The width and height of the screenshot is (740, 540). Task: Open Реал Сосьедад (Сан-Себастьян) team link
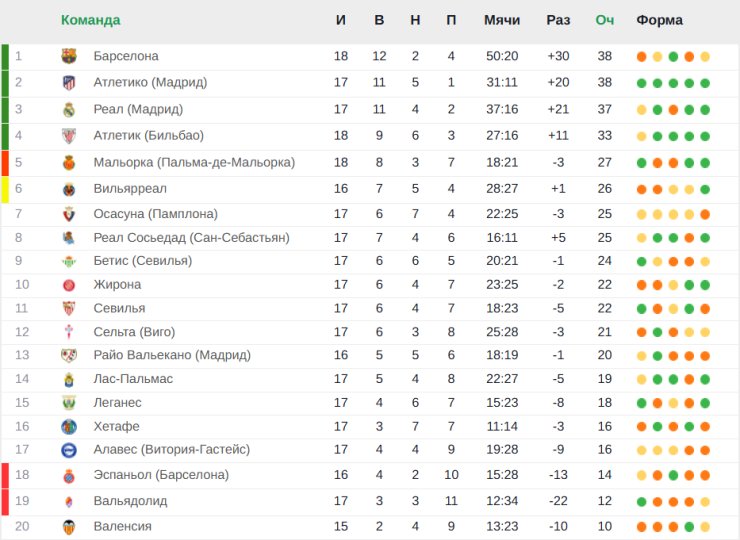191,237
